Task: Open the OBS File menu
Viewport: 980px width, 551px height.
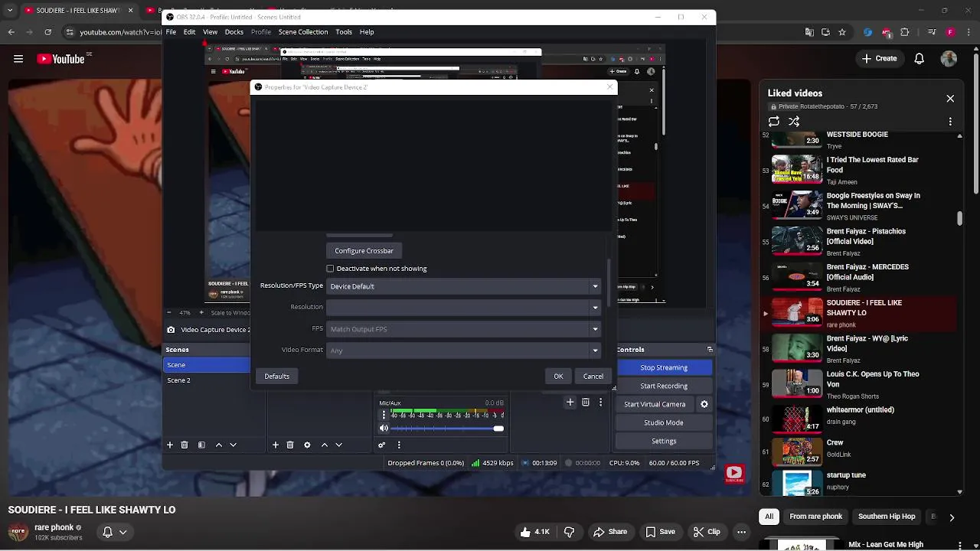Action: click(x=171, y=32)
